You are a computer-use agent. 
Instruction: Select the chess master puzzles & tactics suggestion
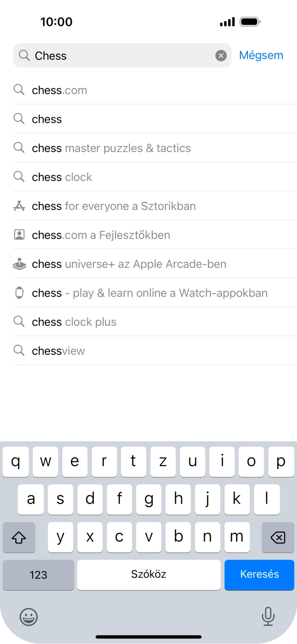pos(111,148)
